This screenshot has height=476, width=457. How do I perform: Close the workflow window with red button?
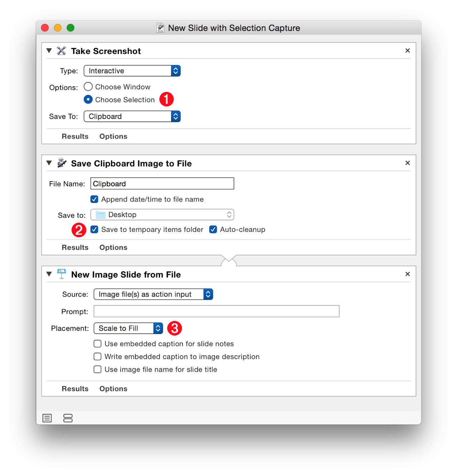45,28
